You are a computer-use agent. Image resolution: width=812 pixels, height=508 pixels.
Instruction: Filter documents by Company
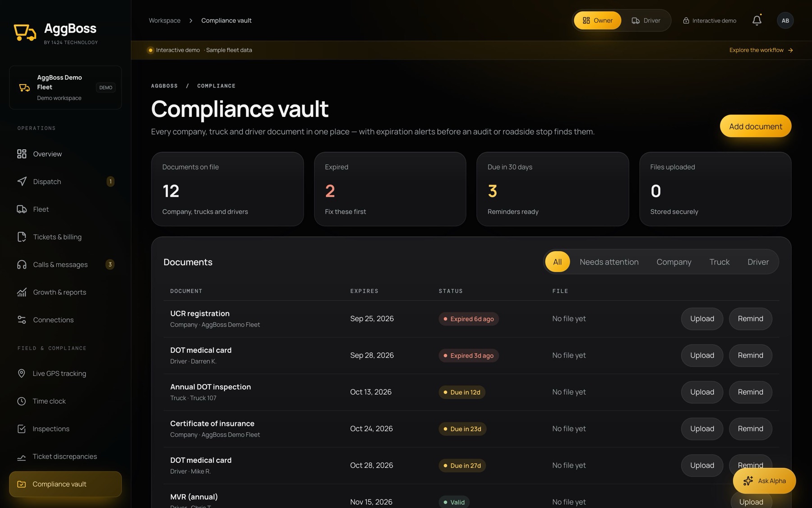click(674, 262)
